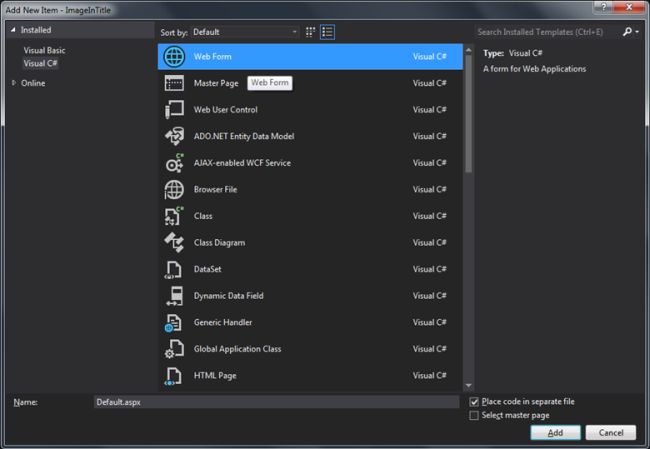Select the ADO.NET Entity Data Model icon

[x=174, y=136]
